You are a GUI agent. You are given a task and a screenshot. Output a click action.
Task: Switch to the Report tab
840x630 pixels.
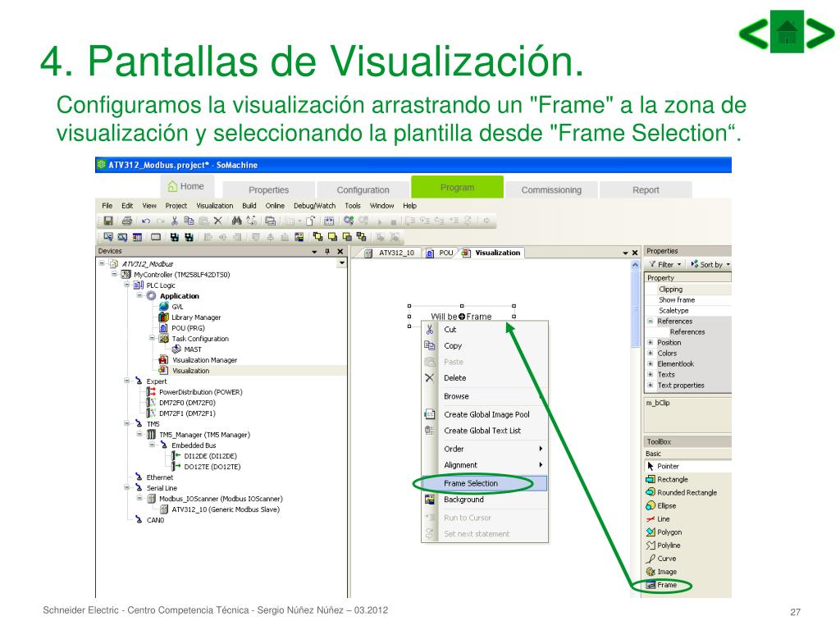tap(646, 189)
